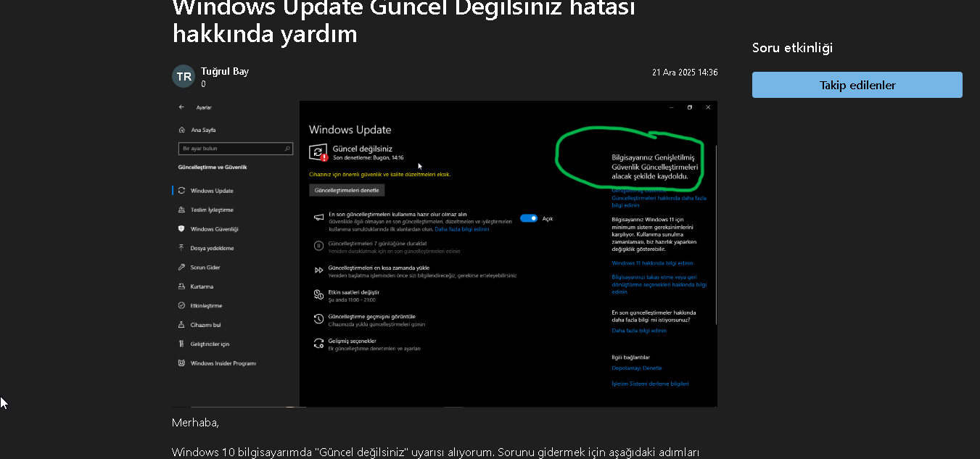Screen dimensions: 980x459
Task: Open Windows 11 hakkında bilgi edinin link
Action: (x=652, y=263)
